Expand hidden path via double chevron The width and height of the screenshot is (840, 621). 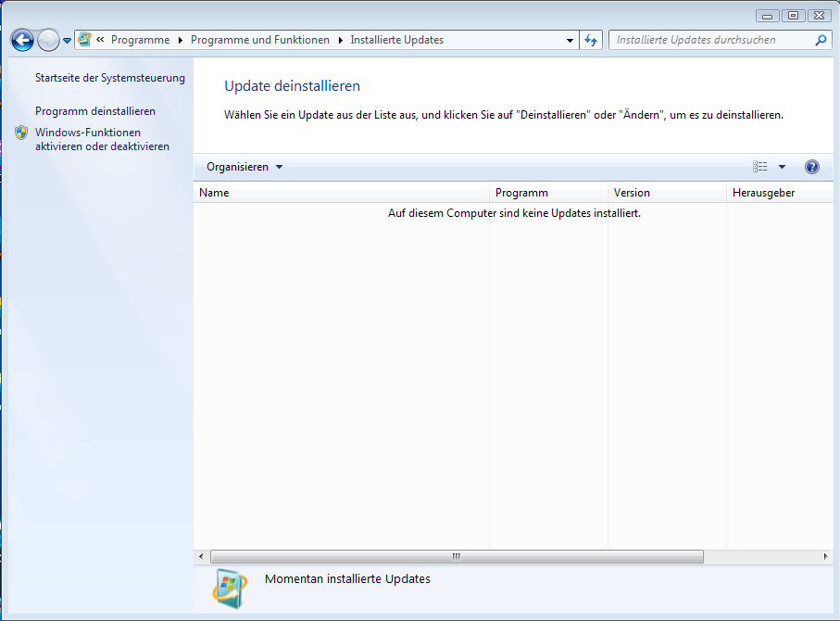tap(100, 40)
